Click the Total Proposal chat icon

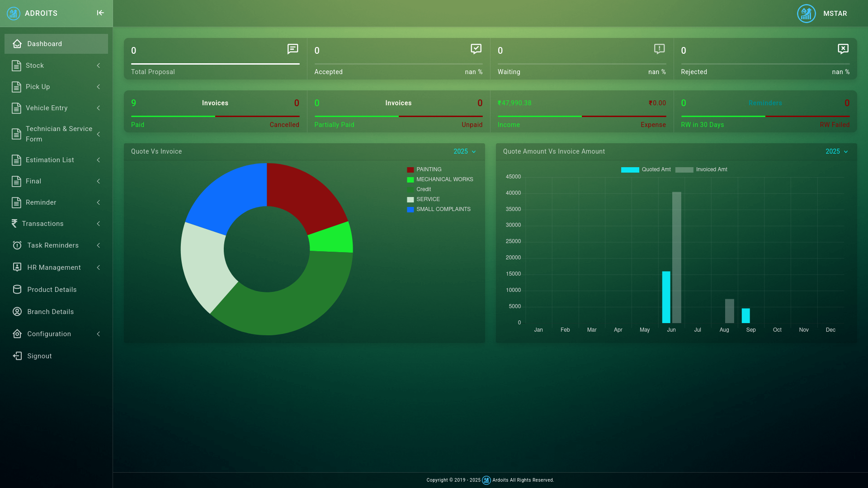[x=292, y=49]
